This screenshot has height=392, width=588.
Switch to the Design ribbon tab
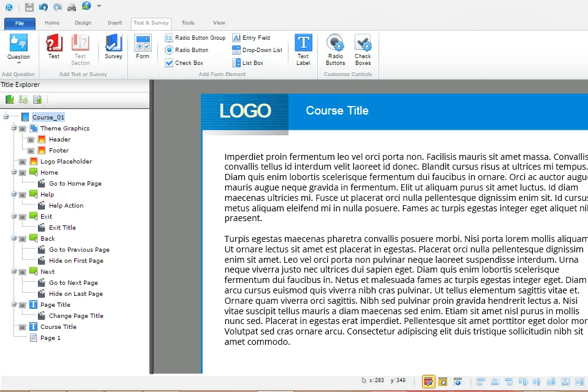click(x=83, y=23)
